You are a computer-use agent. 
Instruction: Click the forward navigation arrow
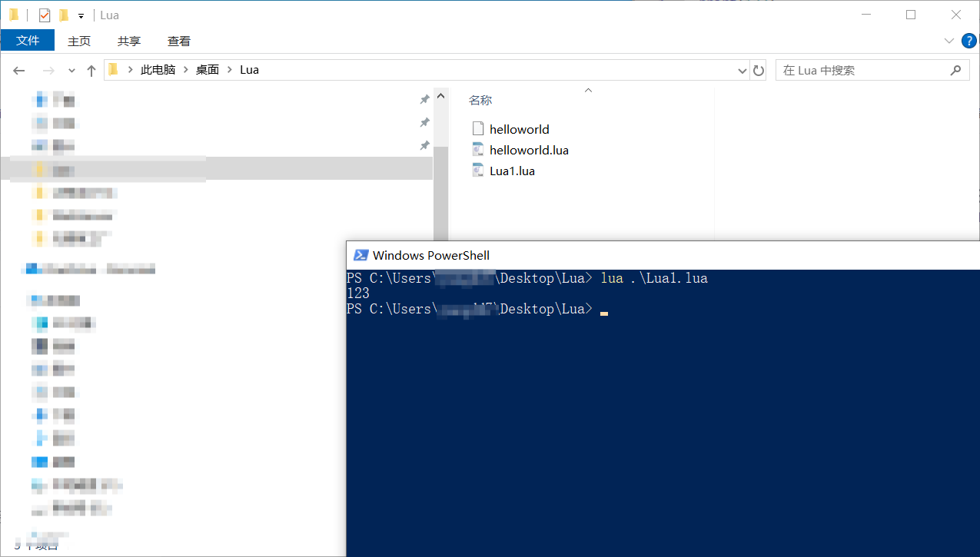pos(48,71)
